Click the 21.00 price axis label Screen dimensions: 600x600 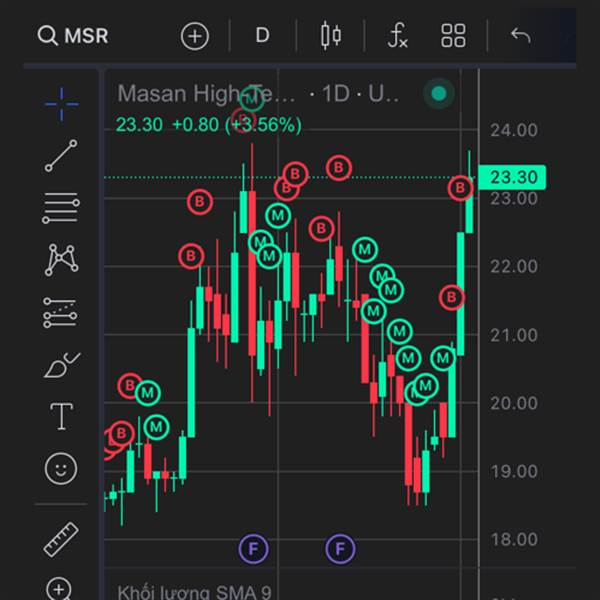pos(514,335)
